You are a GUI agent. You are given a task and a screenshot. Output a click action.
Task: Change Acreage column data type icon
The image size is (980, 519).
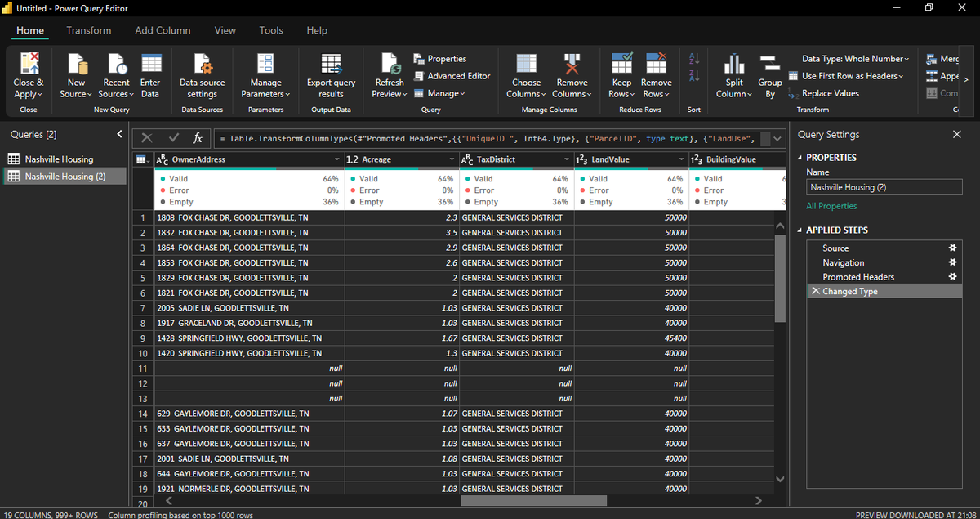tap(354, 159)
